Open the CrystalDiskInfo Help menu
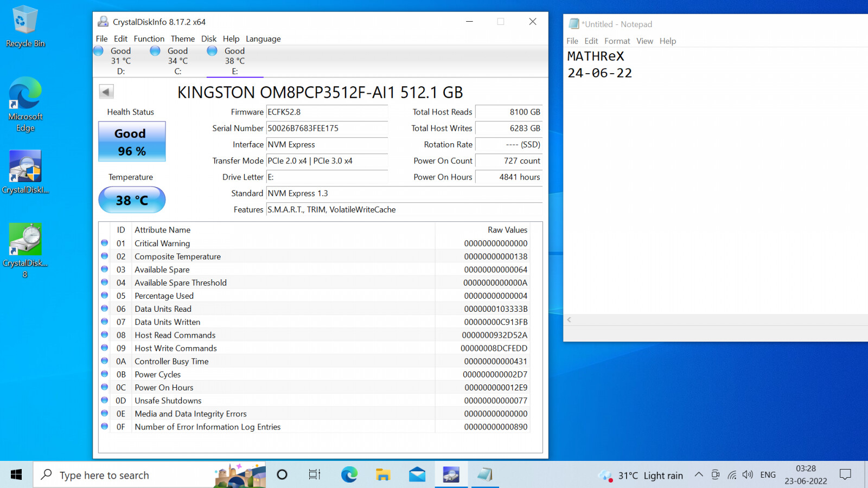This screenshot has width=868, height=488. click(x=231, y=38)
